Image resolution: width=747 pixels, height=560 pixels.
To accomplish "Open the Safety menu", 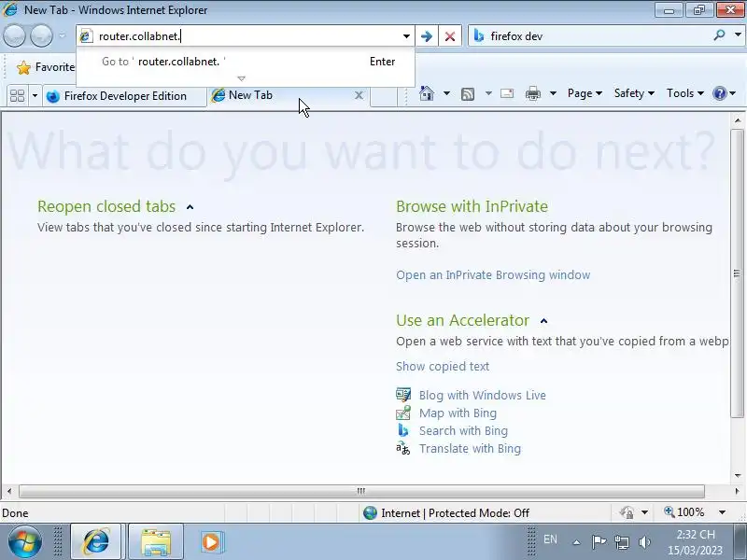I will [634, 93].
